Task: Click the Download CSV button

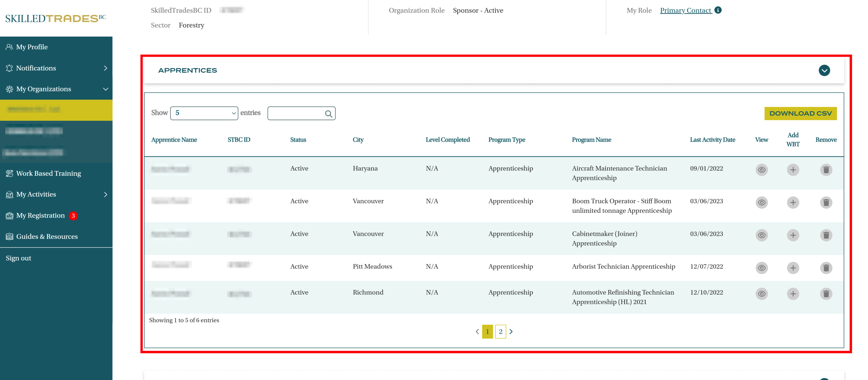Action: point(800,113)
